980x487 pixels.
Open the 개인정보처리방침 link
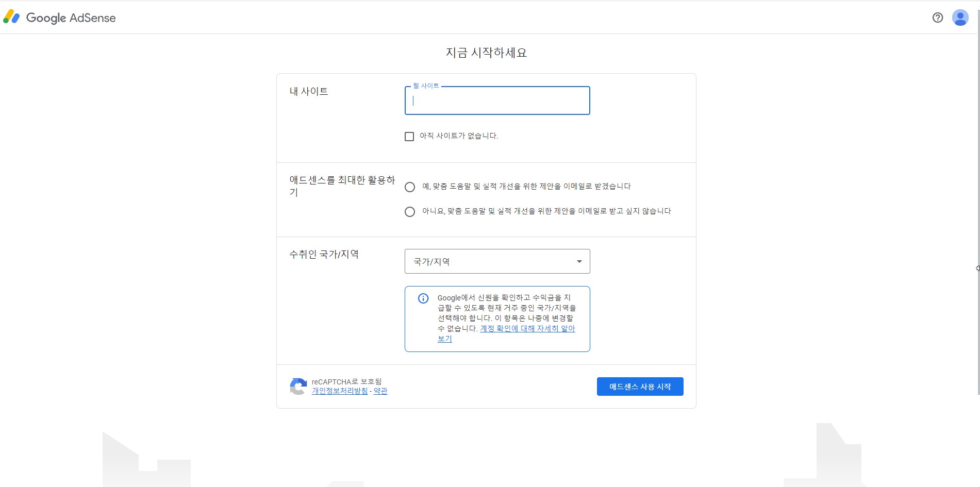[x=340, y=391]
